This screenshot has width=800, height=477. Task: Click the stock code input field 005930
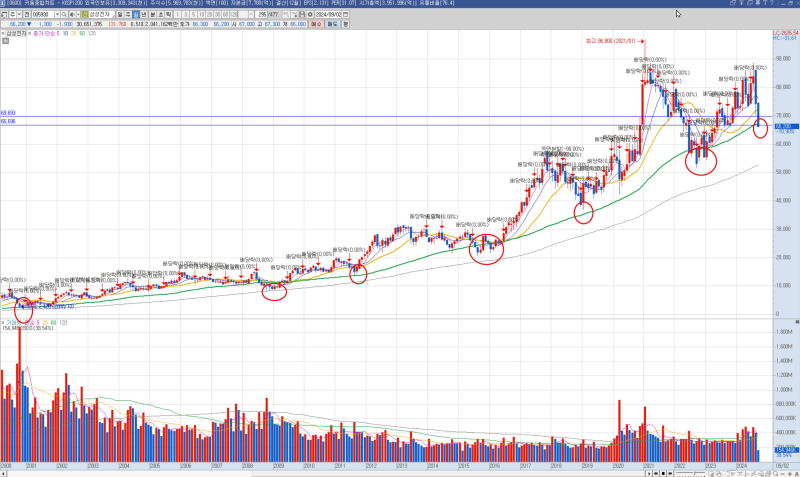coord(44,16)
